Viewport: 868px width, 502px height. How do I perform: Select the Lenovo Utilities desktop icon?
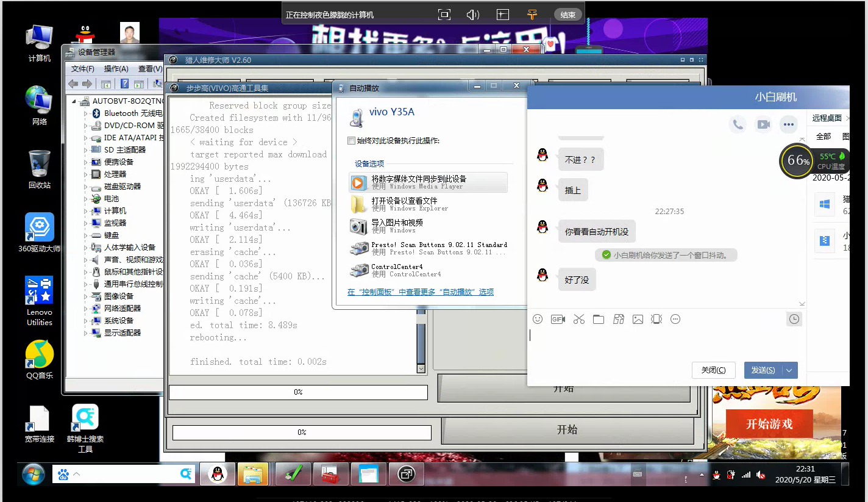pos(40,301)
